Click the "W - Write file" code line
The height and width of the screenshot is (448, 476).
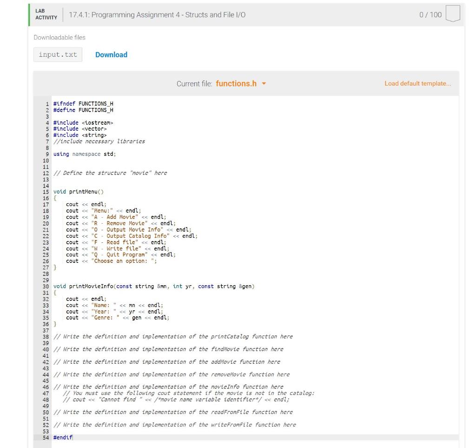118,248
